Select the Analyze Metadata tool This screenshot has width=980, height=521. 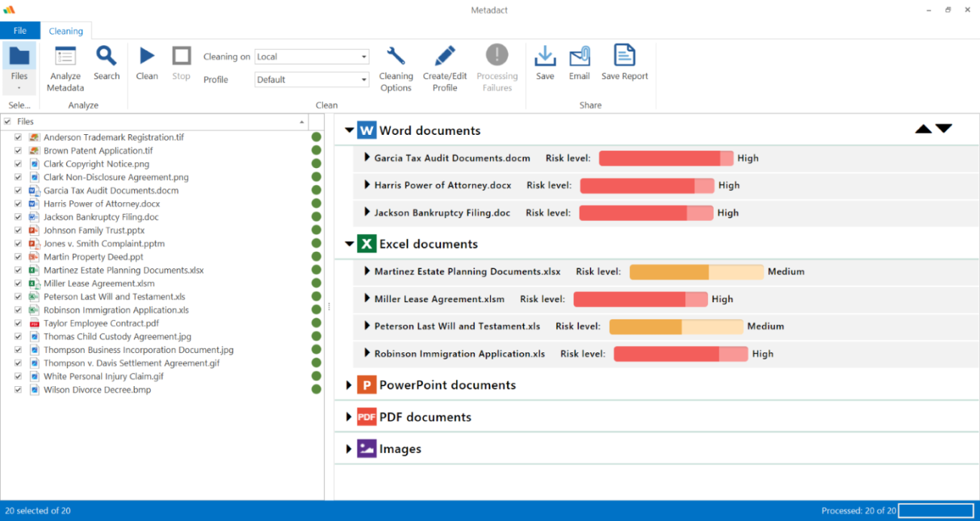65,65
